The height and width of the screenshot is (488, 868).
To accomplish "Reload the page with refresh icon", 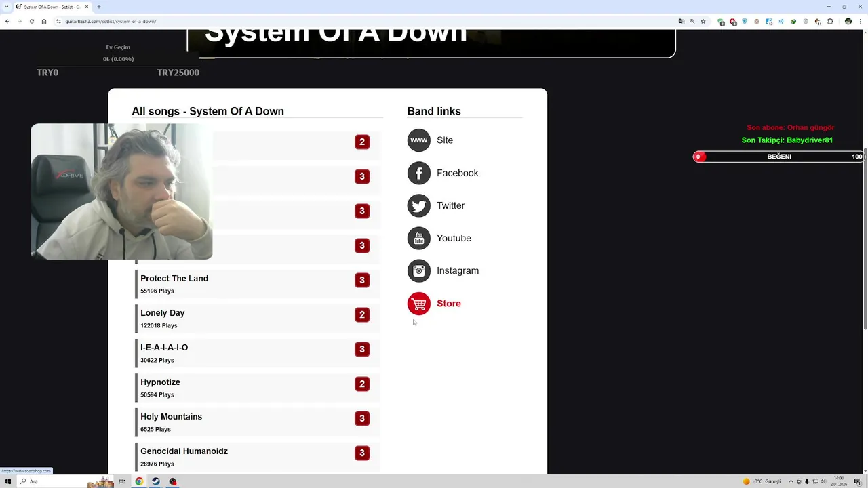I will [32, 21].
